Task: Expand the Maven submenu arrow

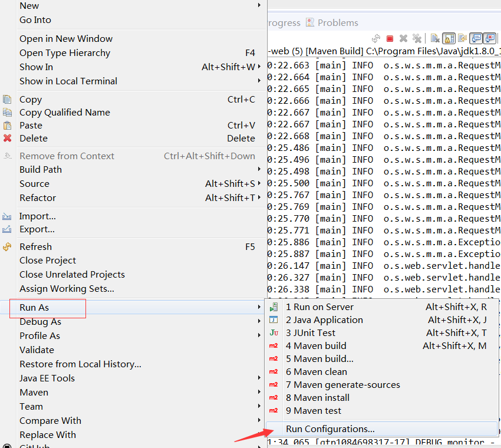Action: [259, 392]
